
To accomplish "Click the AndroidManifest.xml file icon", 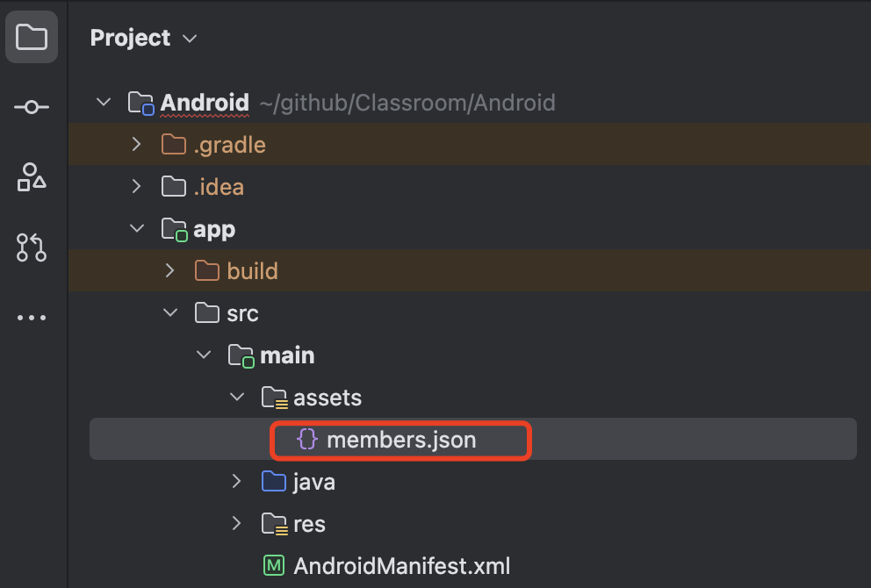I will click(x=274, y=566).
